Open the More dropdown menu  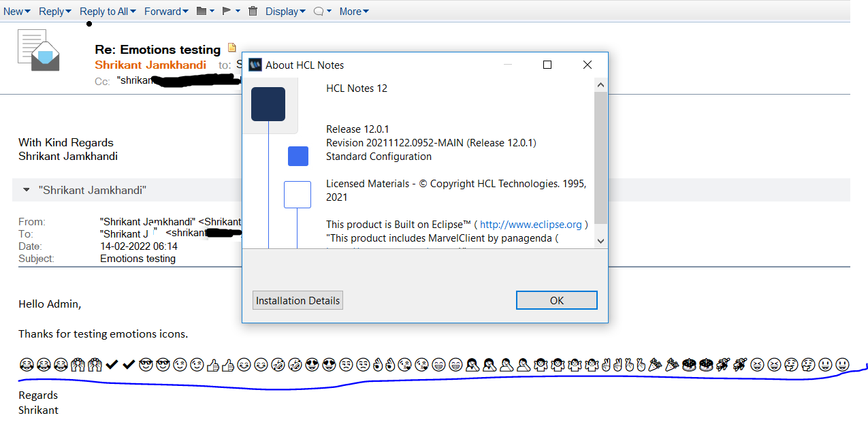(354, 11)
